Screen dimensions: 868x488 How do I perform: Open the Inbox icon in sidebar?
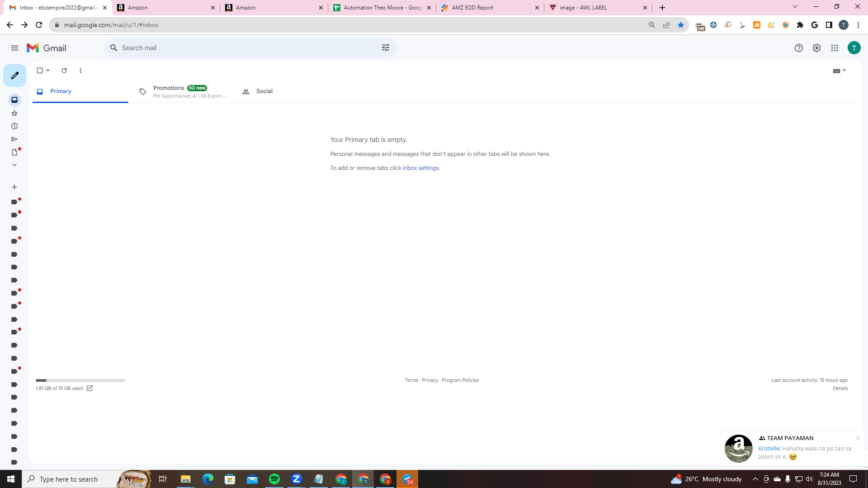click(14, 100)
